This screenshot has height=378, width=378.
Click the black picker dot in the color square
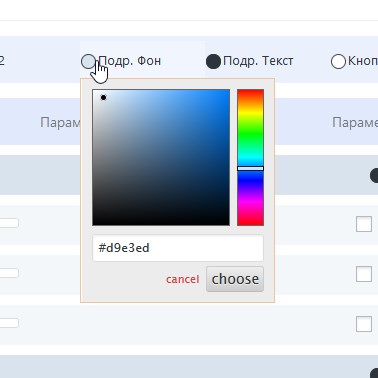tap(103, 97)
